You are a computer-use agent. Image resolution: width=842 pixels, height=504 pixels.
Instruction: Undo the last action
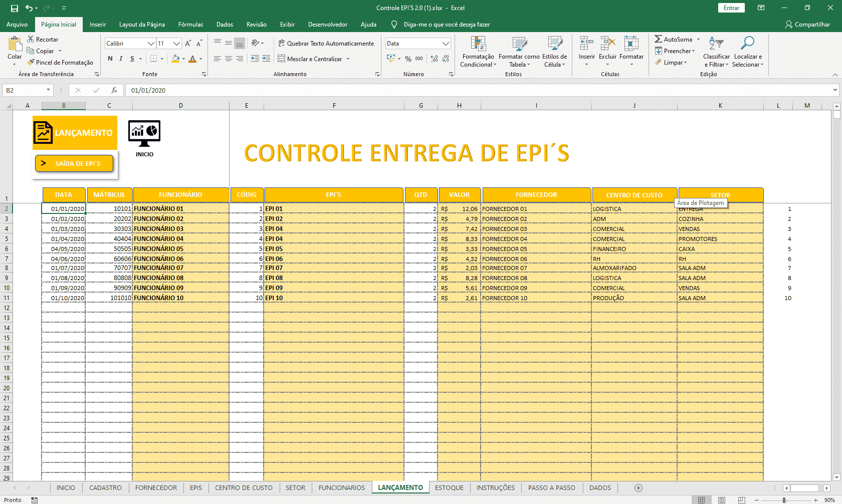[x=29, y=8]
